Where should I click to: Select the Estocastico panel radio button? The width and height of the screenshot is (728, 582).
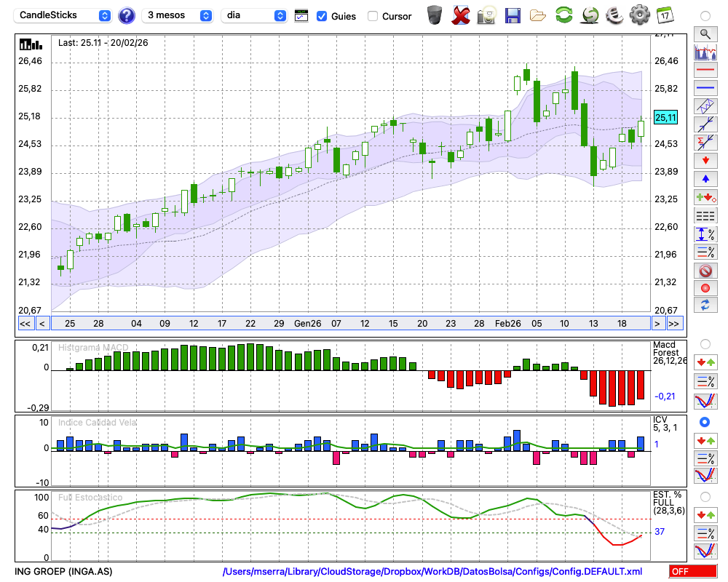(x=705, y=497)
